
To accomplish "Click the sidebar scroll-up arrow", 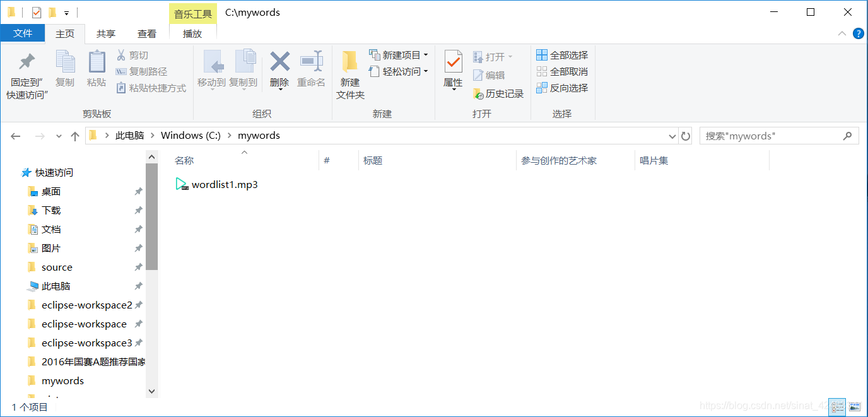I will [151, 156].
